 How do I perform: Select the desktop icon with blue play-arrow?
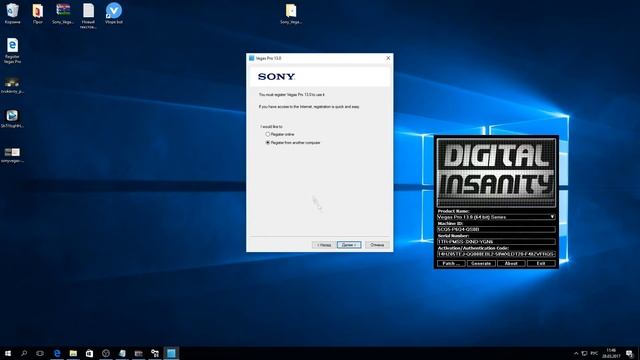click(12, 119)
